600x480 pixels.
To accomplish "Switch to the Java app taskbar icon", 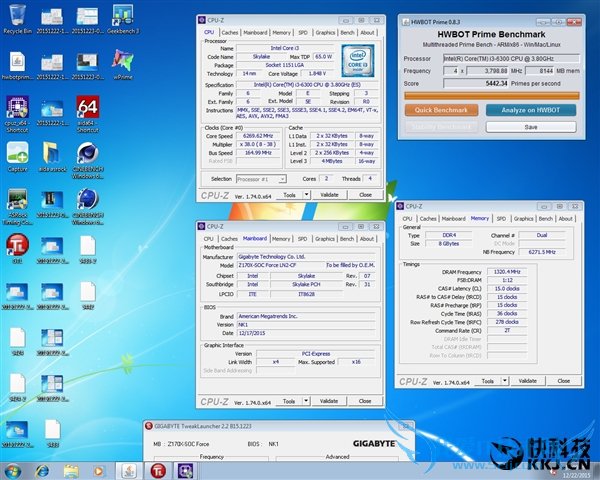I will pos(129,471).
